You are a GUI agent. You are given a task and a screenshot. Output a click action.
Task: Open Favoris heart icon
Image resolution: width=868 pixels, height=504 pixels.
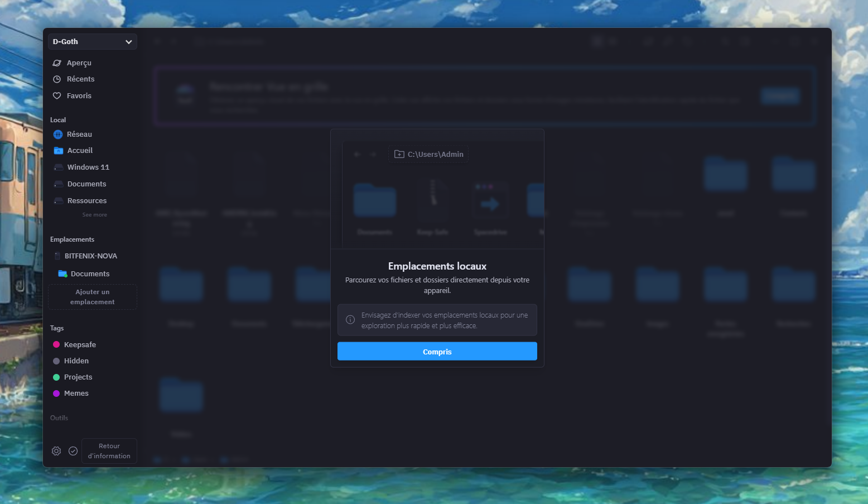[57, 96]
